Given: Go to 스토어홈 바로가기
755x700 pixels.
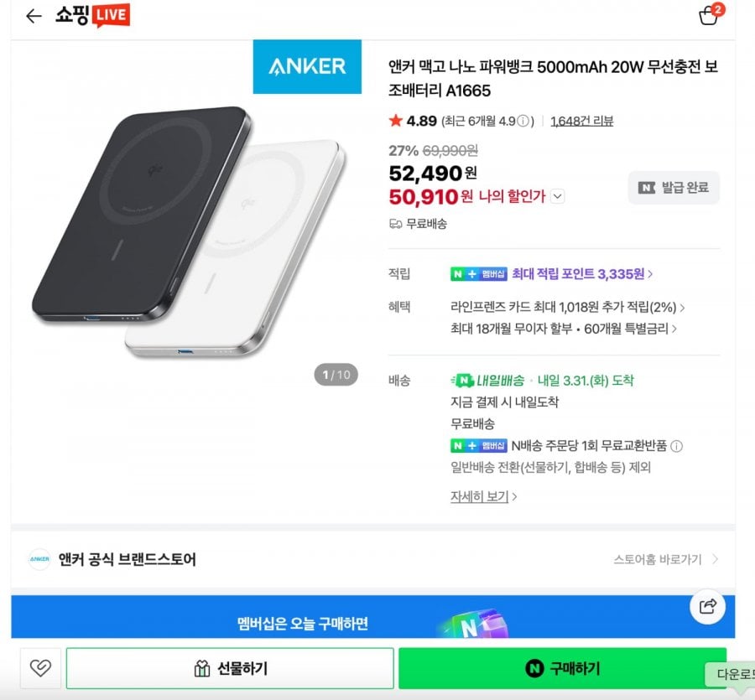Looking at the screenshot, I should pyautogui.click(x=666, y=559).
